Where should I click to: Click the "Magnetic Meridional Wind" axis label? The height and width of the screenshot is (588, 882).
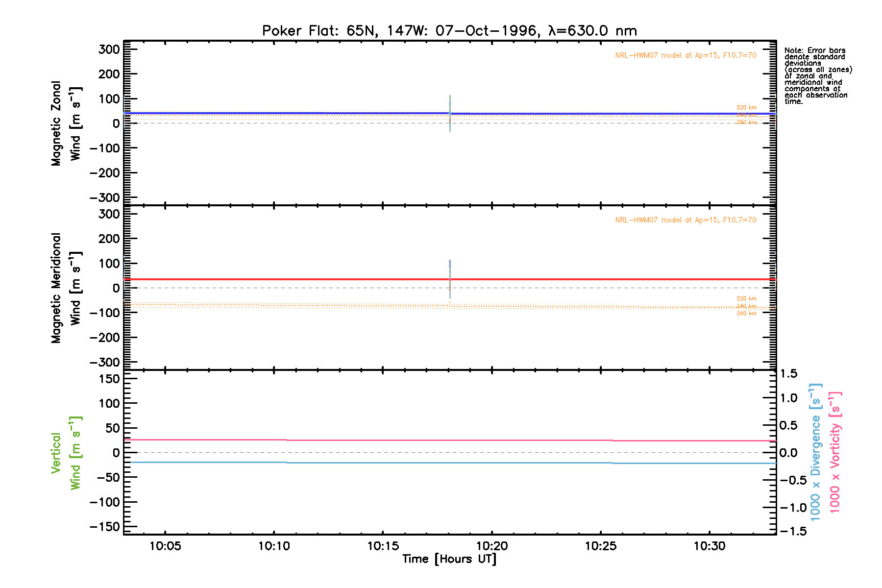(66, 288)
